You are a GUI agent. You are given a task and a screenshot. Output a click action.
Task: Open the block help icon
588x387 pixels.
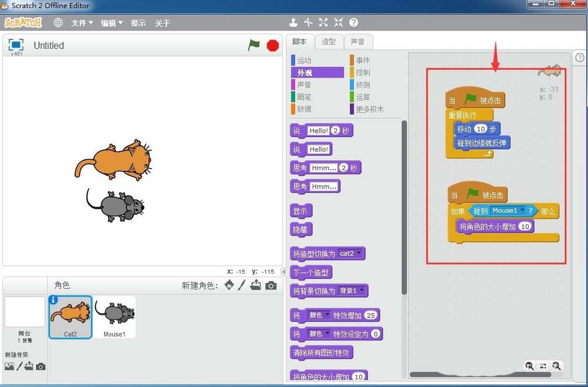353,22
